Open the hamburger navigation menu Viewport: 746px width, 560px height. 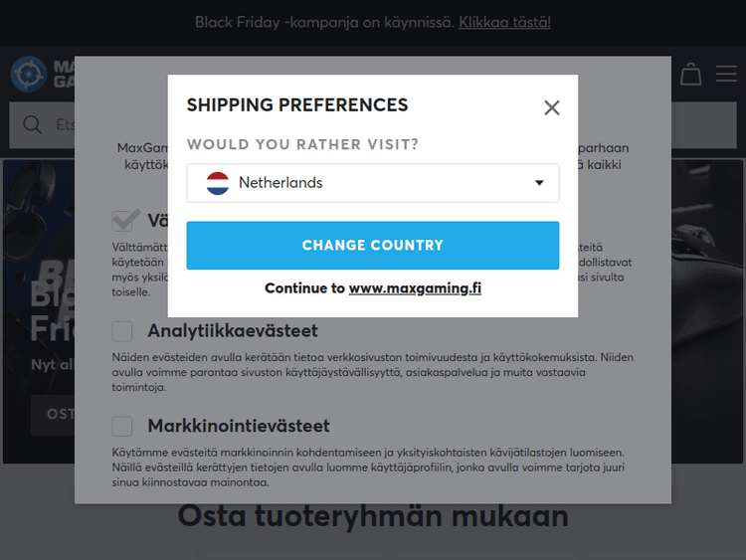coord(726,75)
